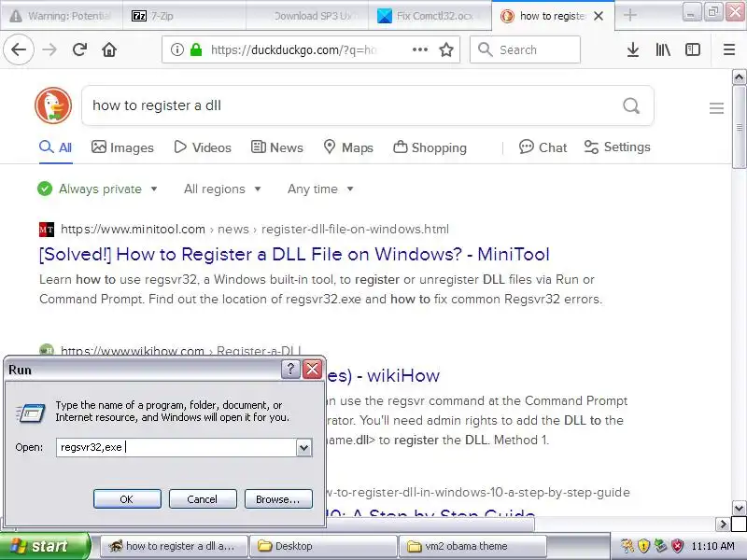
Task: Bookmark this page with the star
Action: pos(446,49)
